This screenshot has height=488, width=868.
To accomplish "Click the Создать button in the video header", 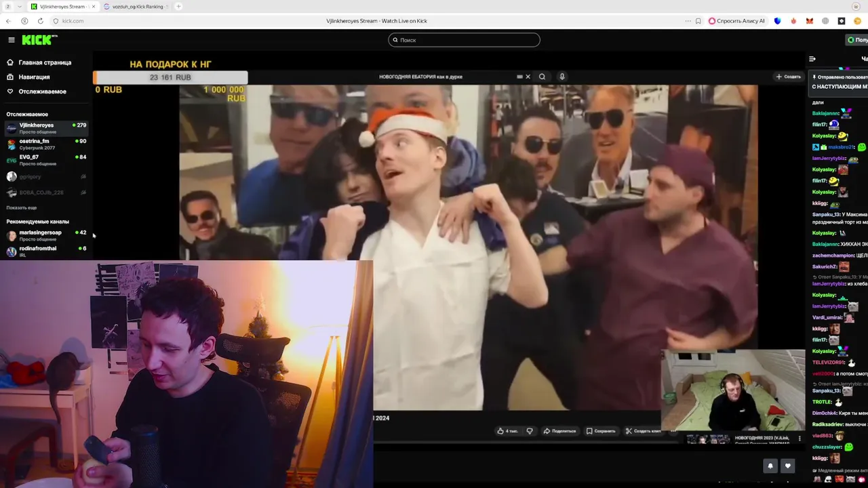I will coord(789,77).
